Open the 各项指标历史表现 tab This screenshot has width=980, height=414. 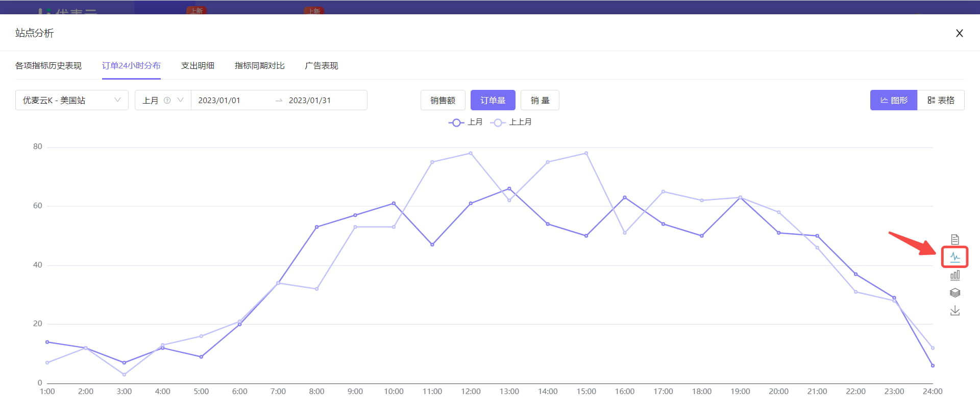coord(48,66)
